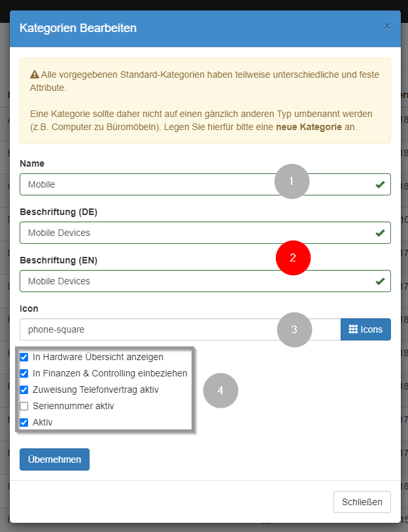Click the green checkmark beside Name
The width and height of the screenshot is (408, 532).
click(379, 185)
